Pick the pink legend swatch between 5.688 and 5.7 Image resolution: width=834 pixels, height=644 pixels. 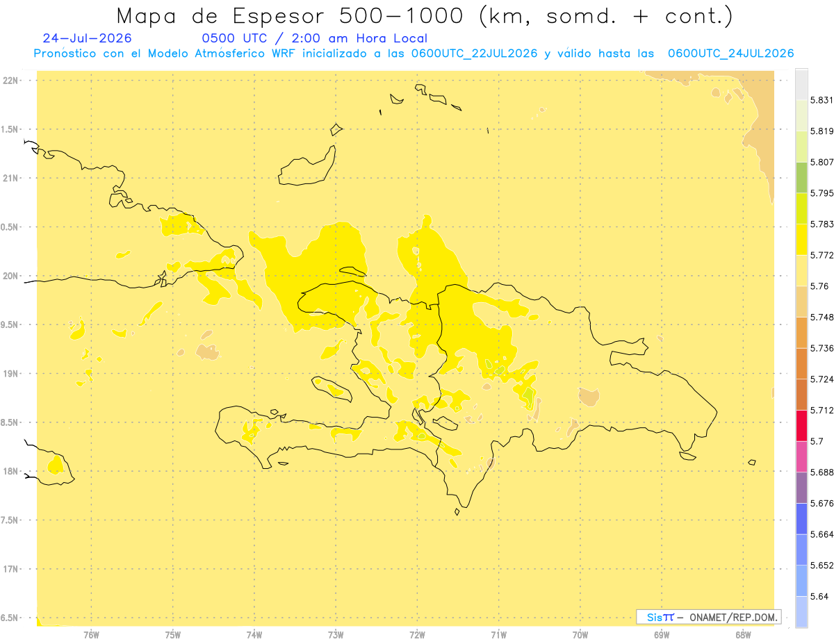pyautogui.click(x=801, y=456)
